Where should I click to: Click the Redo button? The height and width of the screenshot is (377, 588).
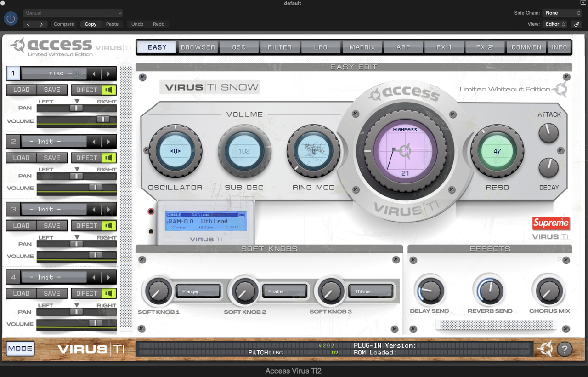[x=158, y=24]
